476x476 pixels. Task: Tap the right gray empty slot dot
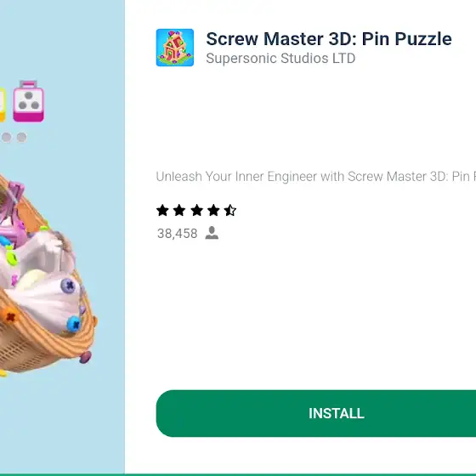pyautogui.click(x=21, y=137)
